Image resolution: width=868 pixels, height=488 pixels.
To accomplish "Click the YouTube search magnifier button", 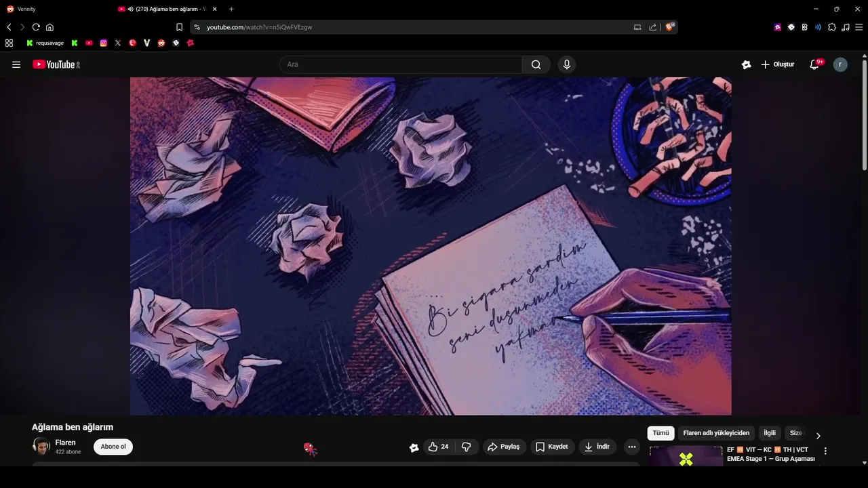I will [536, 64].
